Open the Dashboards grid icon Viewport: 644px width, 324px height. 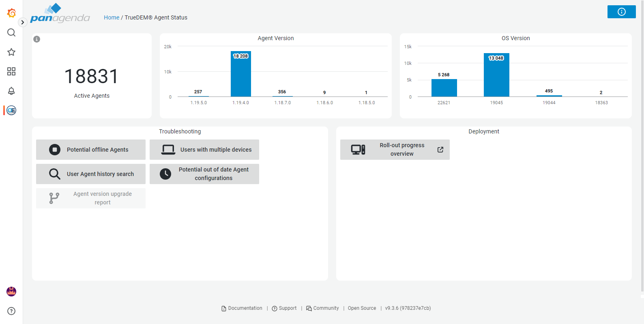click(x=11, y=71)
